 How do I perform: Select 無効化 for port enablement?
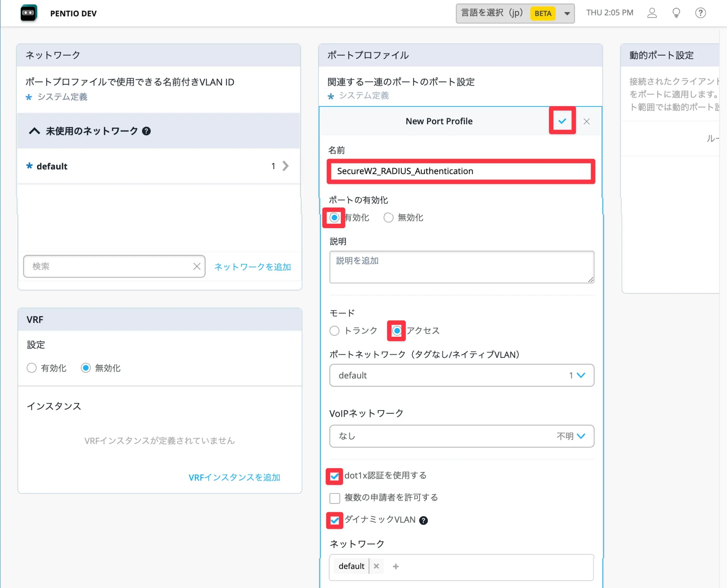(x=388, y=217)
